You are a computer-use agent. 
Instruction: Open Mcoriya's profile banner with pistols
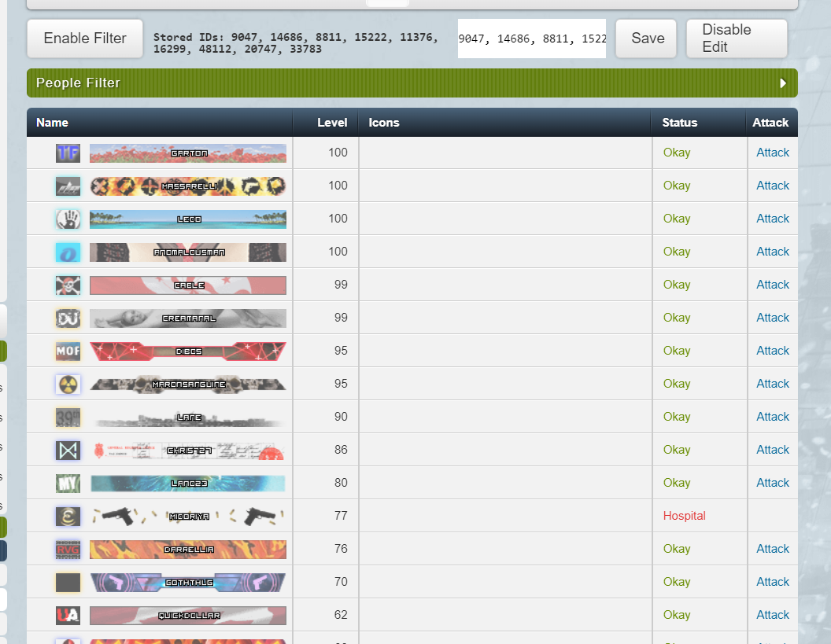pos(187,517)
